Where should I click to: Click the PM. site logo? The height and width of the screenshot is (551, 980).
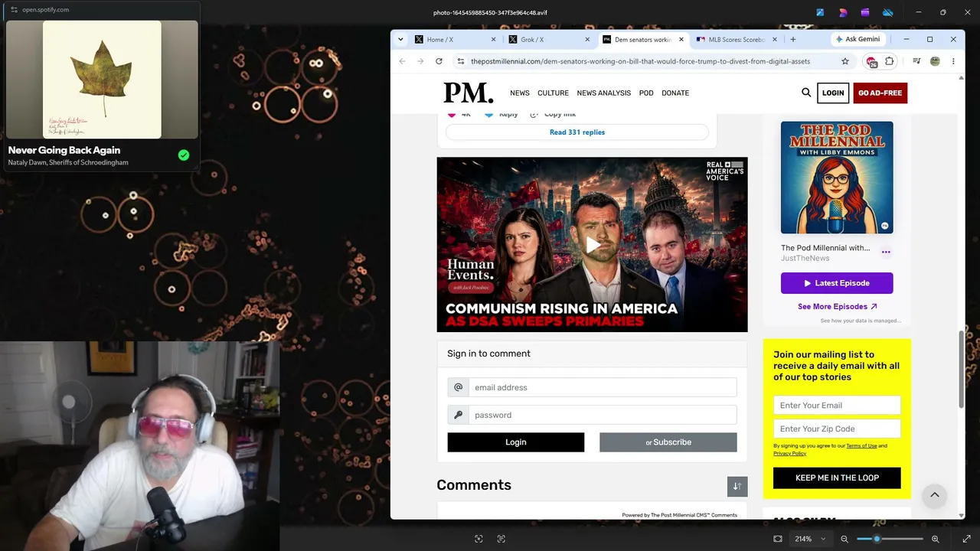pyautogui.click(x=468, y=93)
